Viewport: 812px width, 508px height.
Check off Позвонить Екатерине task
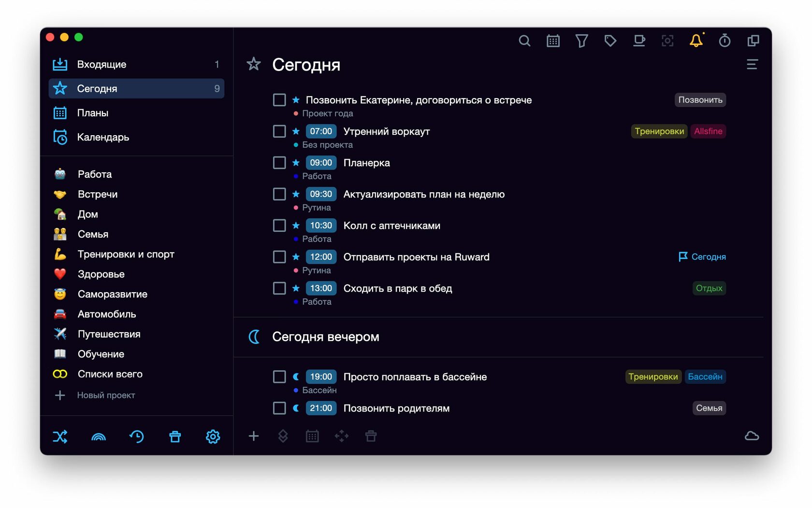(x=279, y=100)
